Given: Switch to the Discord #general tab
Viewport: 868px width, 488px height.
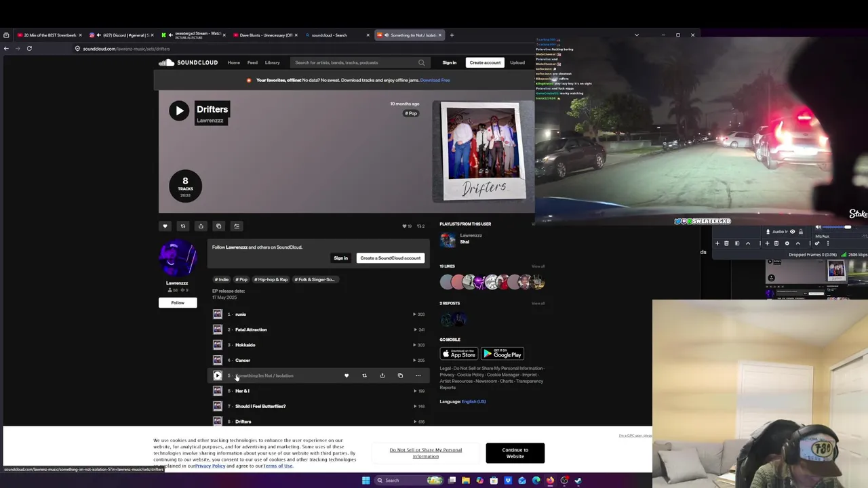Looking at the screenshot, I should point(122,35).
